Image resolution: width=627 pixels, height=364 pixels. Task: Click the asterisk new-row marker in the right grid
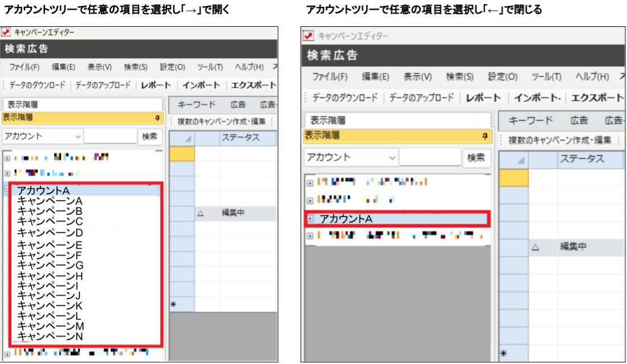click(x=503, y=354)
